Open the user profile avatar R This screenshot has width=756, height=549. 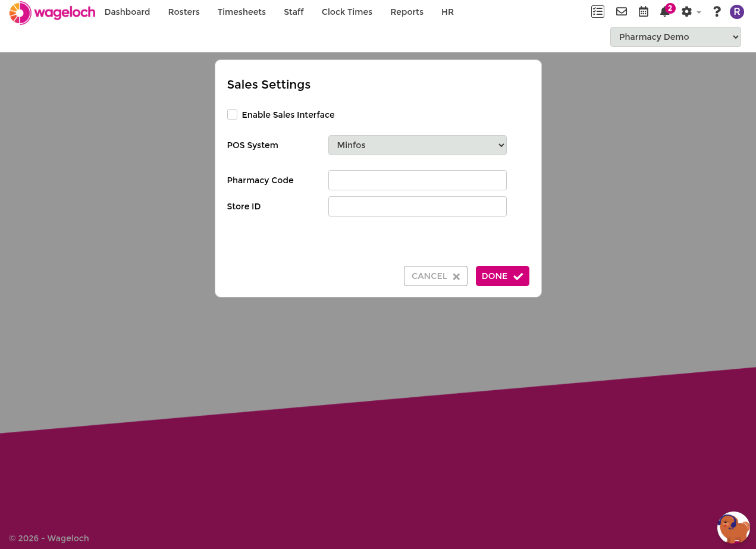(x=737, y=12)
